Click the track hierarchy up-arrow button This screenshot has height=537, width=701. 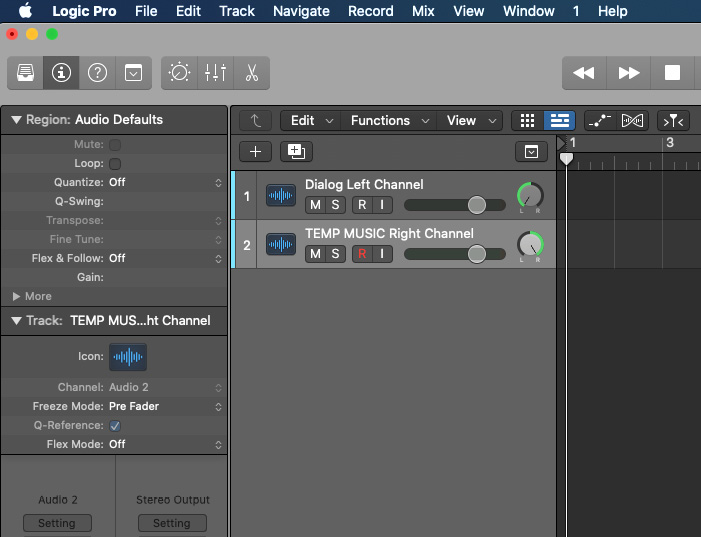[x=255, y=120]
